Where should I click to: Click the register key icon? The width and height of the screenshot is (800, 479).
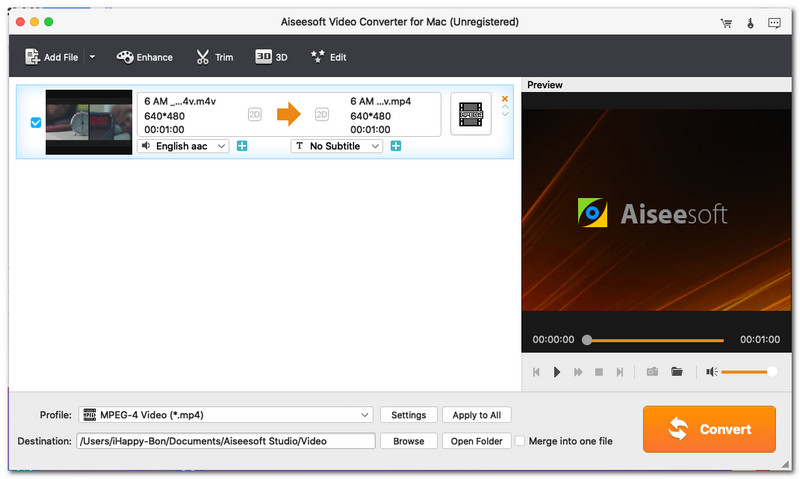749,22
